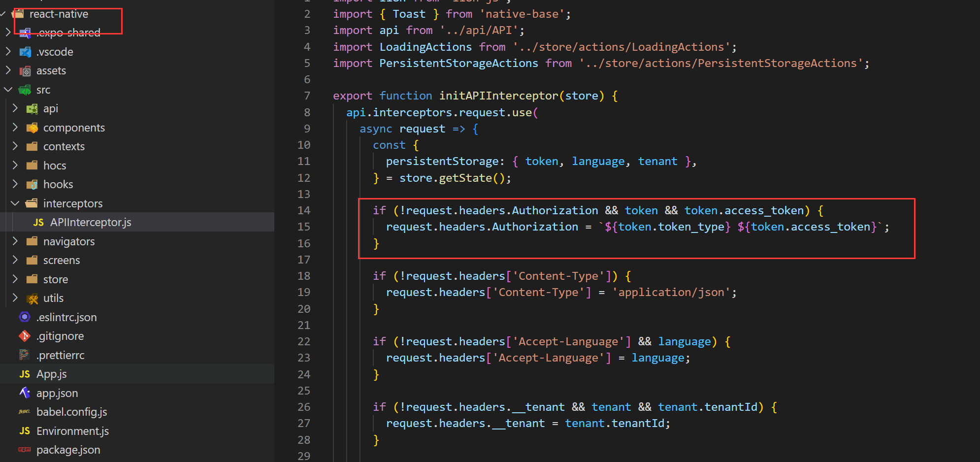The height and width of the screenshot is (462, 980).
Task: Select Environment.js in the explorer
Action: [x=72, y=431]
